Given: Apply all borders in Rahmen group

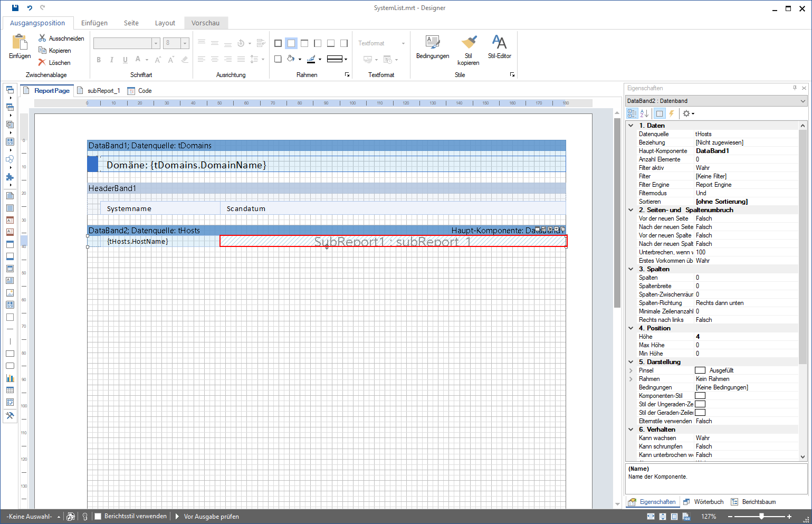Looking at the screenshot, I should (278, 43).
